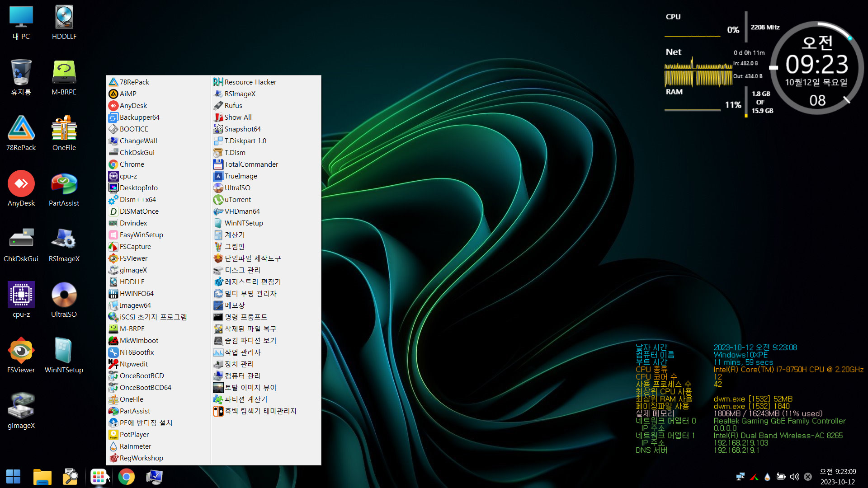Viewport: 868px width, 488px height.
Task: Open the M-BRPE desktop icon
Action: pyautogui.click(x=64, y=78)
